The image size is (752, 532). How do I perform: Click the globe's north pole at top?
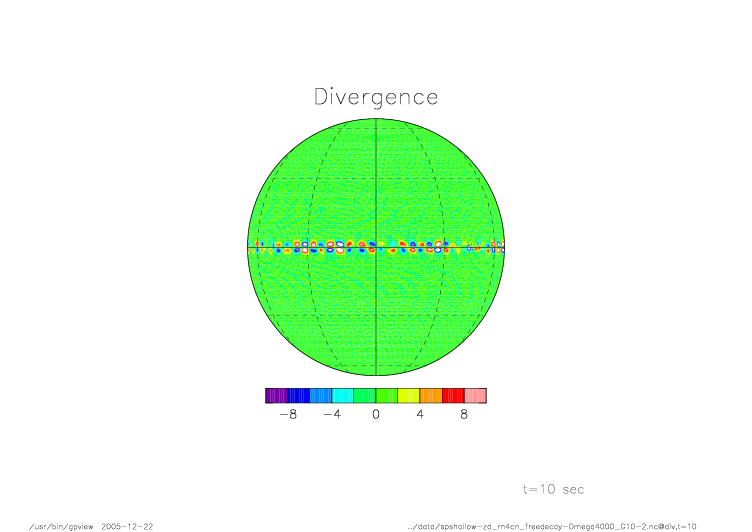click(x=375, y=119)
